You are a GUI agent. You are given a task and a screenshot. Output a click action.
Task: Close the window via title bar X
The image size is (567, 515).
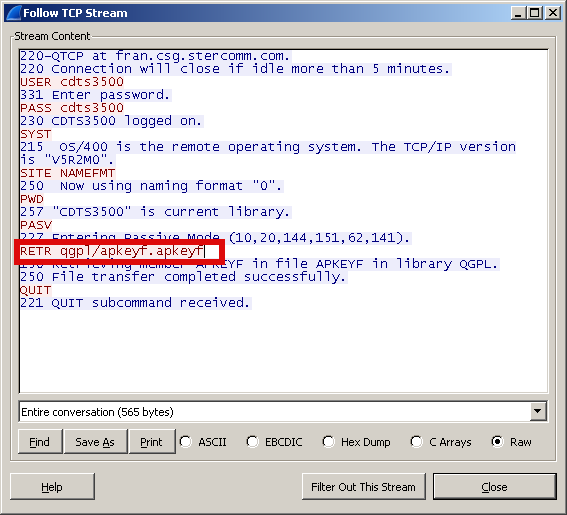tap(553, 13)
